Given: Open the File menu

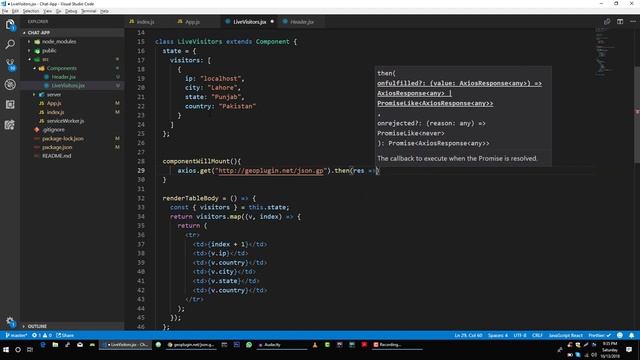Looking at the screenshot, I should point(5,11).
